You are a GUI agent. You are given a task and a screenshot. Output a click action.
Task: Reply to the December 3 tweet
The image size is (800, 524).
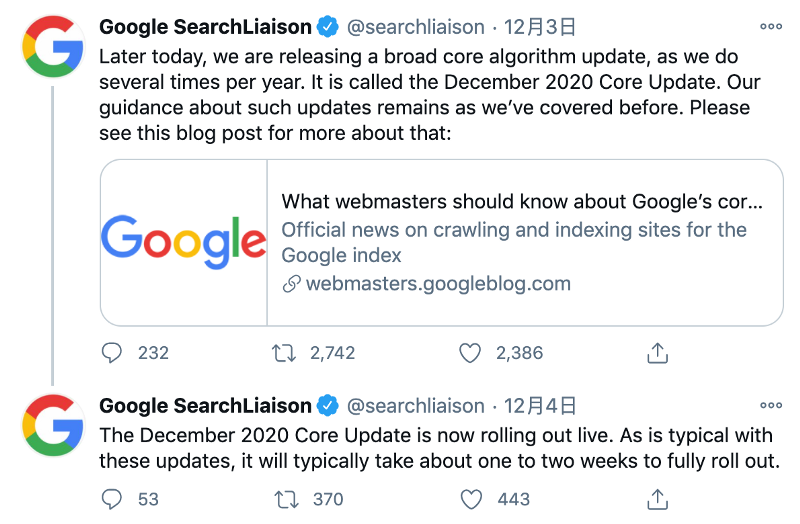[x=112, y=353]
